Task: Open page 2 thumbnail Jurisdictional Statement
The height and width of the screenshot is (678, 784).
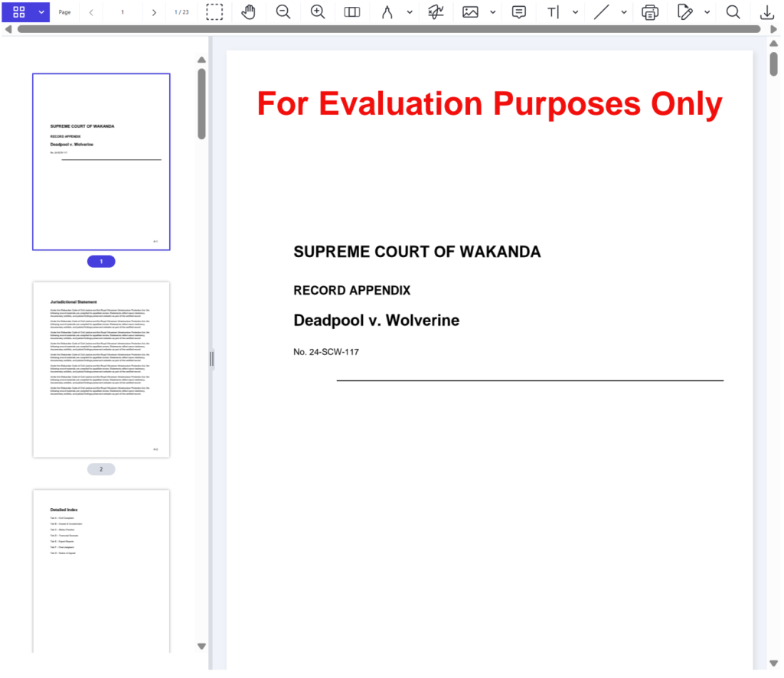Action: pos(101,369)
